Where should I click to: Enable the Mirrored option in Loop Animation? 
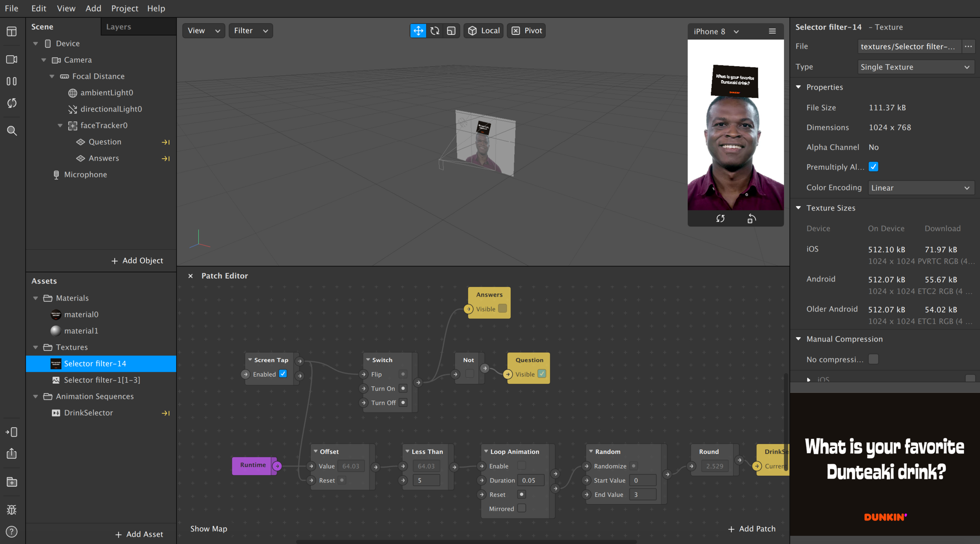[x=521, y=508]
